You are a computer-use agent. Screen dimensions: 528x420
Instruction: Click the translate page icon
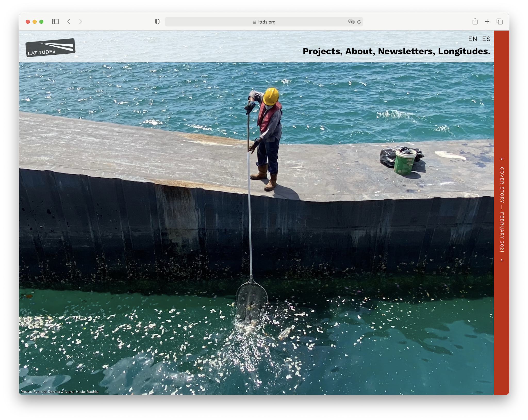(x=351, y=22)
